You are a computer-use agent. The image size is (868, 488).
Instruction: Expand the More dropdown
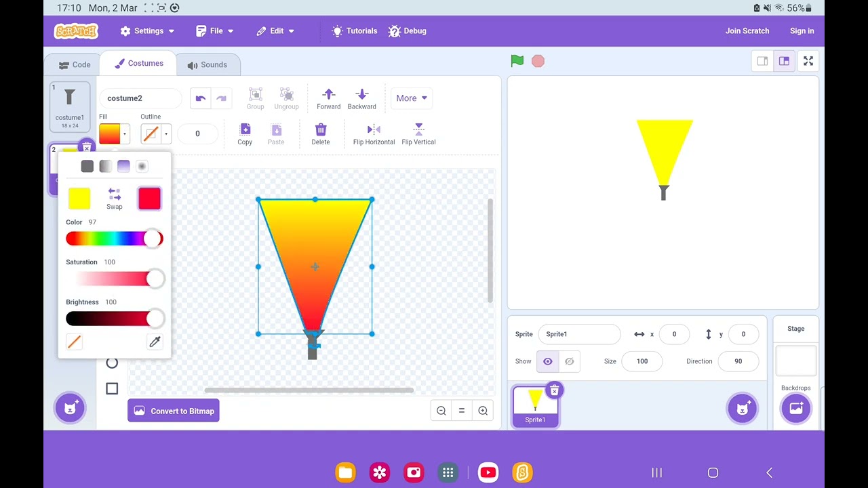click(x=411, y=98)
